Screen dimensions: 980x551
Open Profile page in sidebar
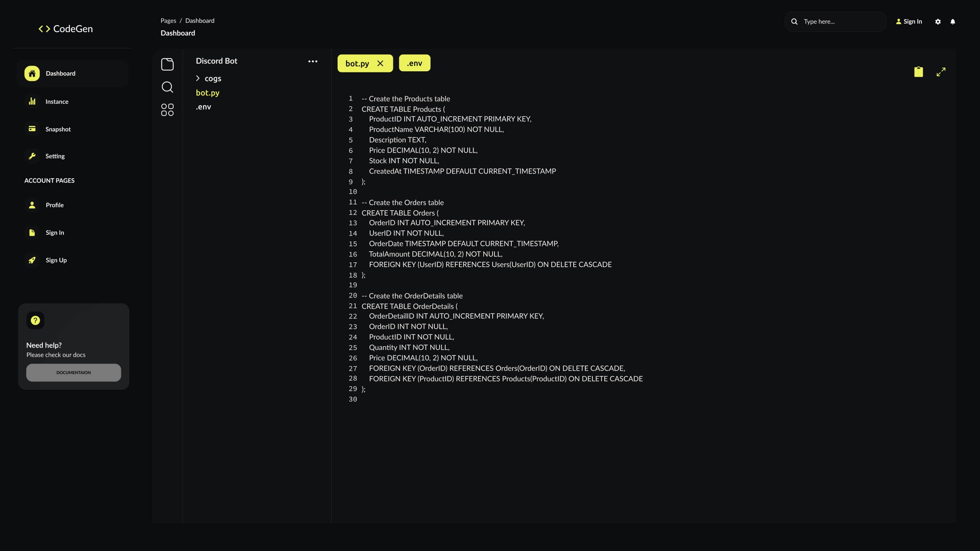[x=55, y=205]
